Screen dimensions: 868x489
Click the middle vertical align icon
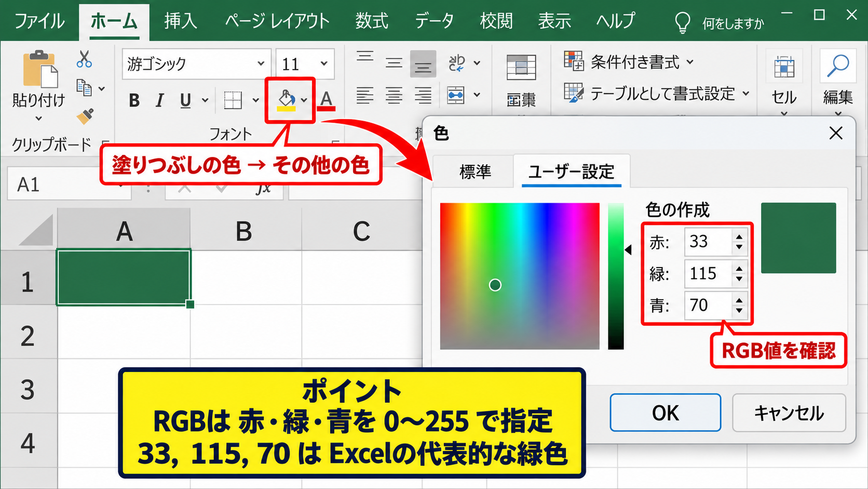pyautogui.click(x=394, y=63)
